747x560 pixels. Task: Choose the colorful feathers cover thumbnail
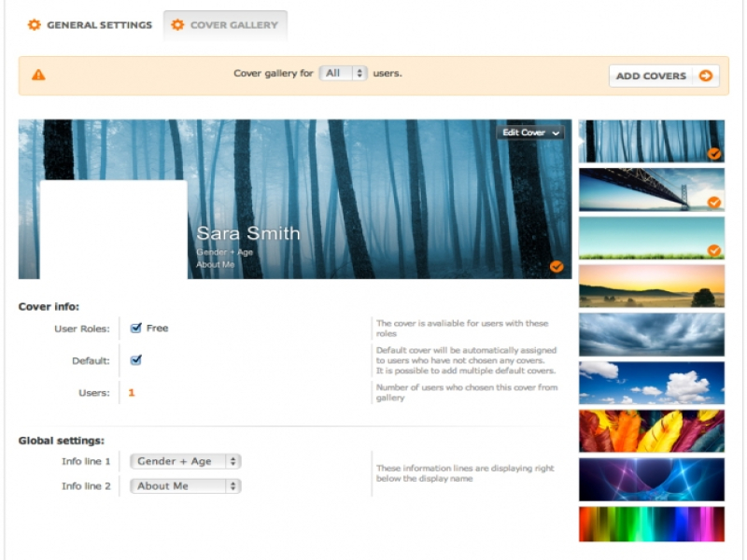tap(651, 430)
